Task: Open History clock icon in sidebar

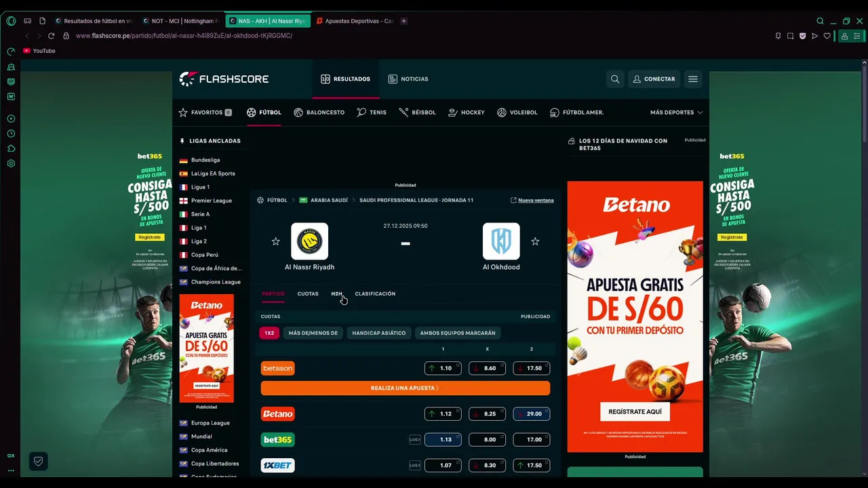Action: pos(11,134)
